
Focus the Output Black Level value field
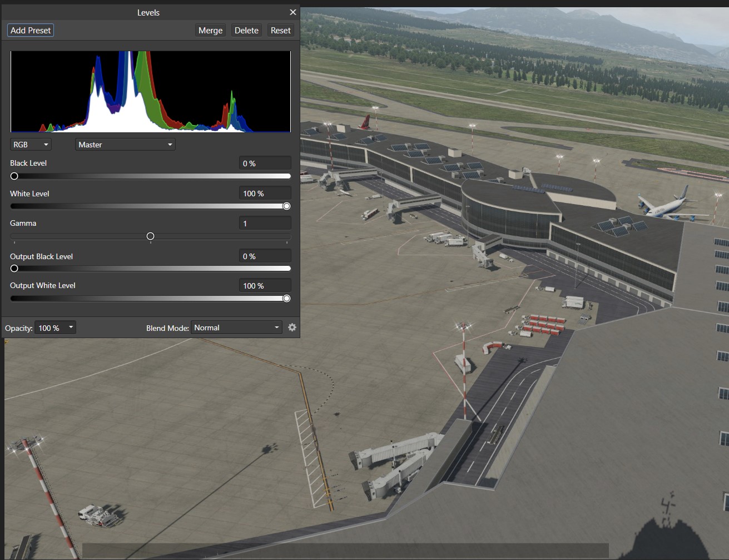(x=265, y=256)
